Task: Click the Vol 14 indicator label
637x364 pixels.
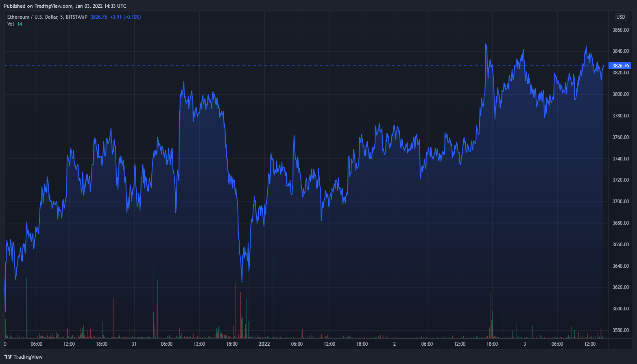Action: pyautogui.click(x=15, y=24)
